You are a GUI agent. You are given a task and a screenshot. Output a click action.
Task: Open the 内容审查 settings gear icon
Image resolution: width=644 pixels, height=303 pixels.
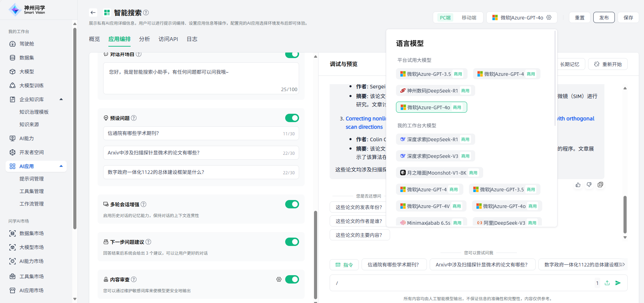(x=279, y=279)
